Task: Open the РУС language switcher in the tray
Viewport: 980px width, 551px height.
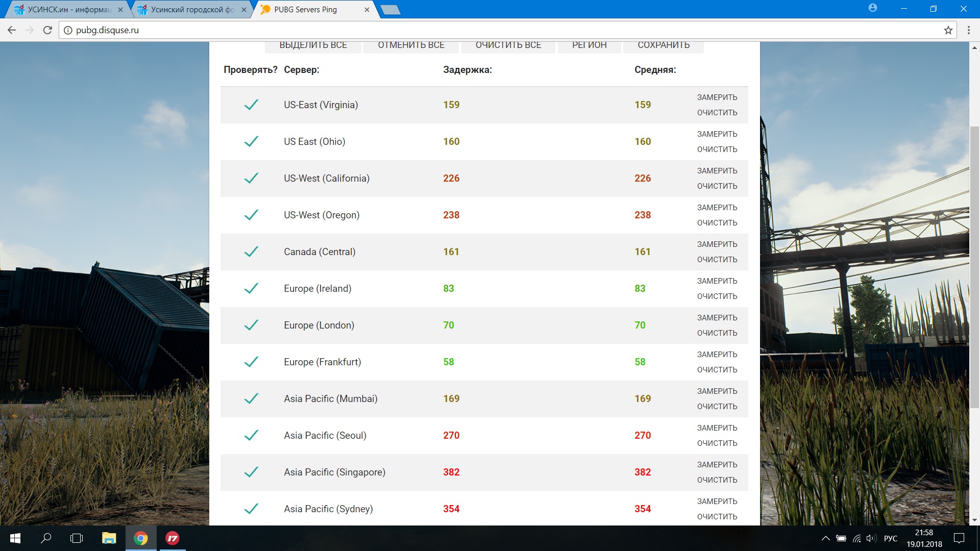Action: pos(890,538)
